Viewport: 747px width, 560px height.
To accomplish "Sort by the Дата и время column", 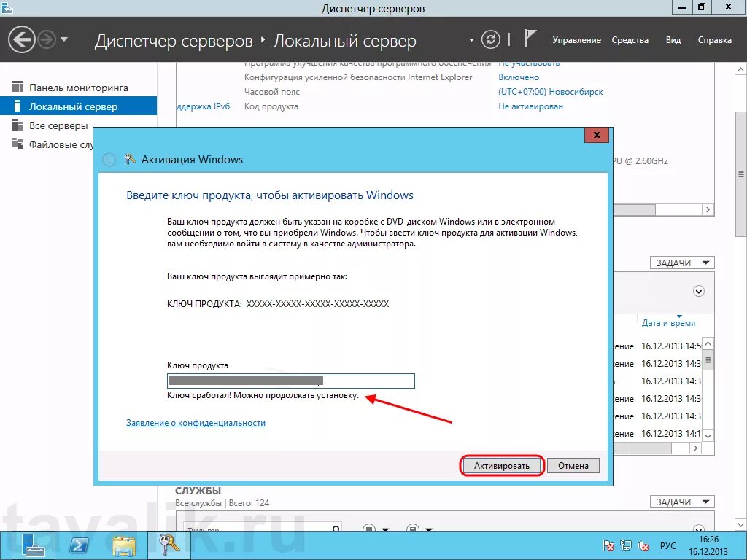I will [668, 323].
